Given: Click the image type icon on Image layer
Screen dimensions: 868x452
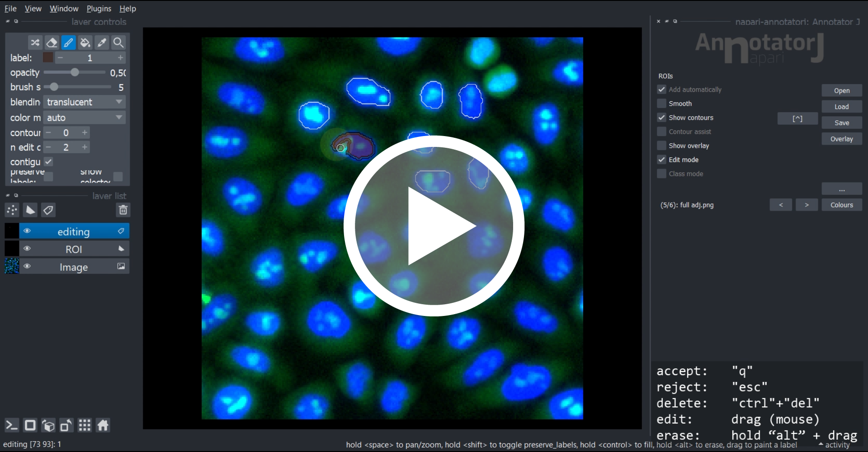Looking at the screenshot, I should (x=121, y=266).
